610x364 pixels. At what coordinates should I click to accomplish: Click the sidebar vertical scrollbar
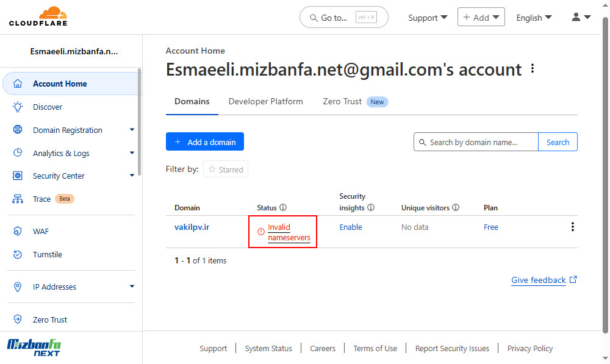[139, 123]
